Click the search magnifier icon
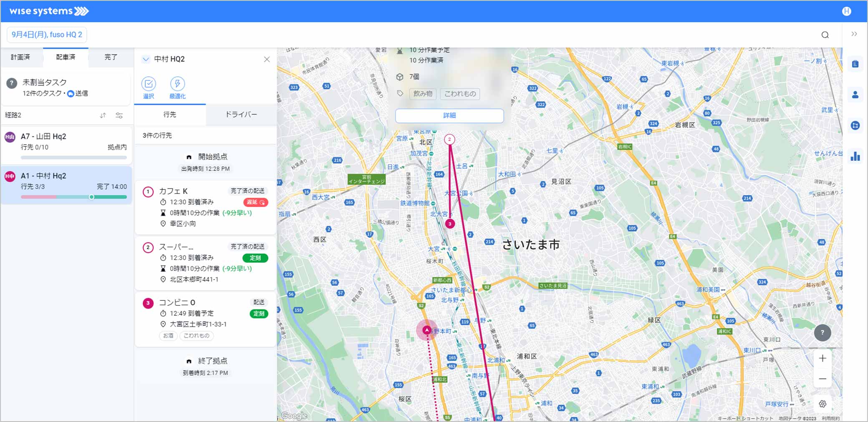This screenshot has height=422, width=868. pos(825,35)
